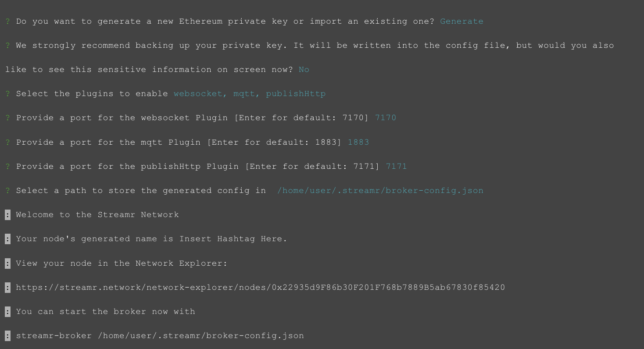Click the "No" answer for showing sensitive information
This screenshot has height=349, width=644.
point(304,70)
